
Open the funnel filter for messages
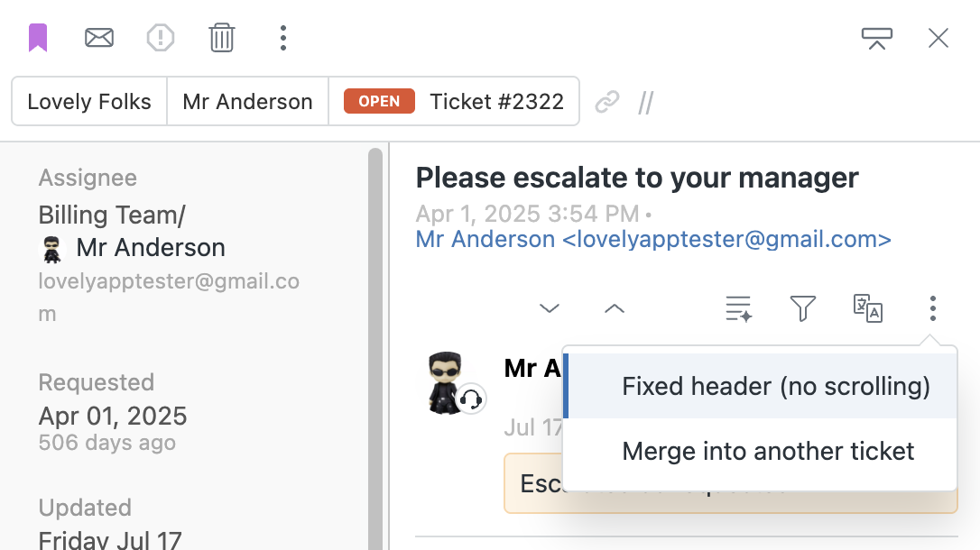(803, 308)
